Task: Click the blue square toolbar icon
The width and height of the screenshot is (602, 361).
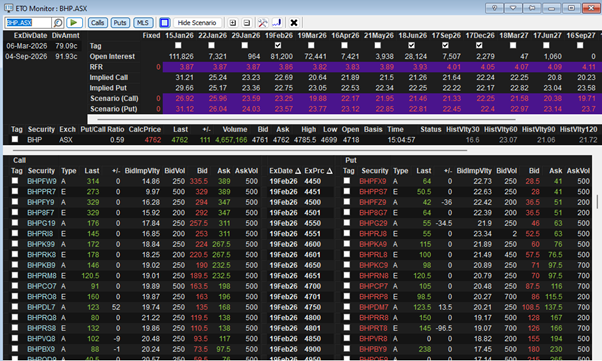Action: 164,23
